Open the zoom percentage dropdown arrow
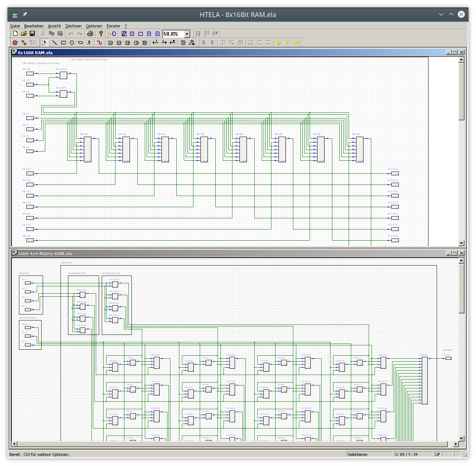This screenshot has width=476, height=466. [187, 34]
